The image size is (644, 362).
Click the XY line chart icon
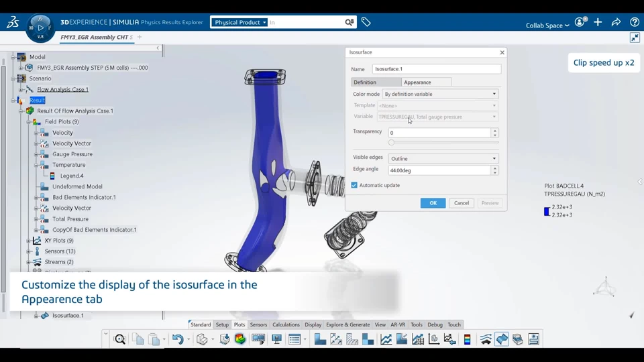tap(386, 339)
